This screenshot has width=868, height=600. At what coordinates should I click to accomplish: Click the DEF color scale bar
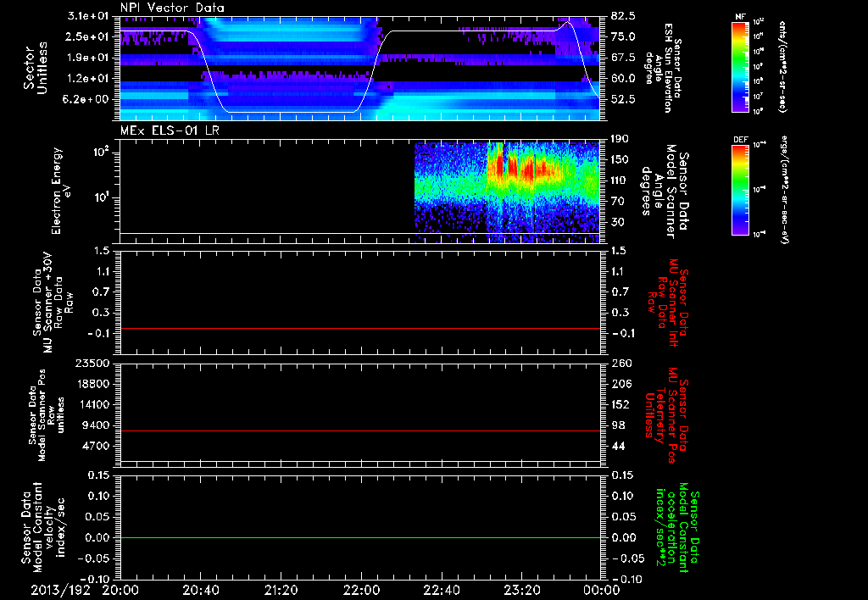(740, 190)
